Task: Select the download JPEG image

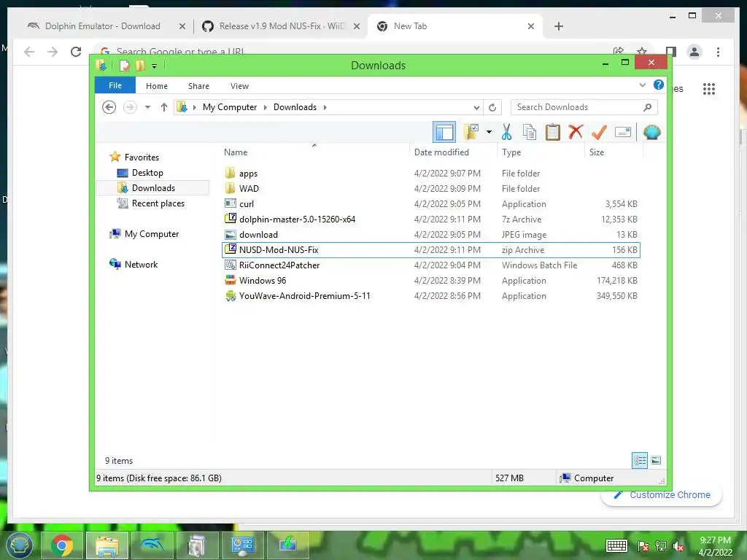Action: click(430, 234)
